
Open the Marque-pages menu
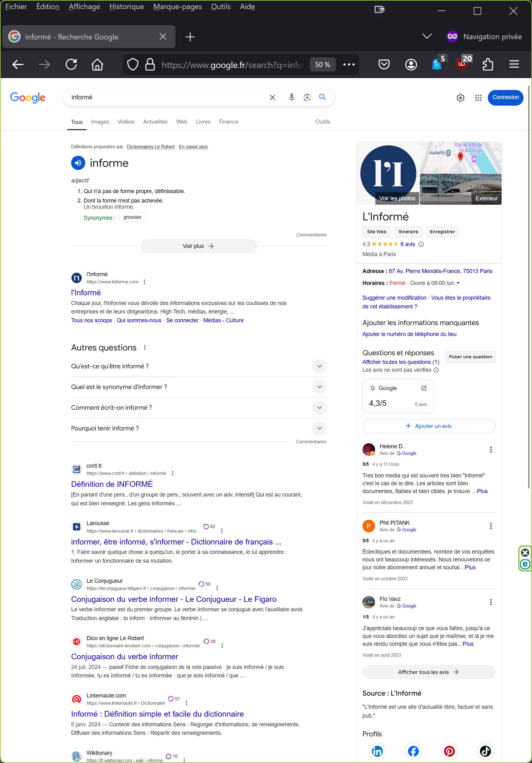[177, 7]
